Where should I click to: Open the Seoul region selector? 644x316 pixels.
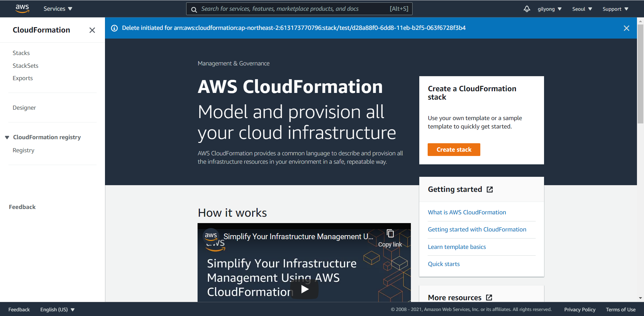pos(582,9)
